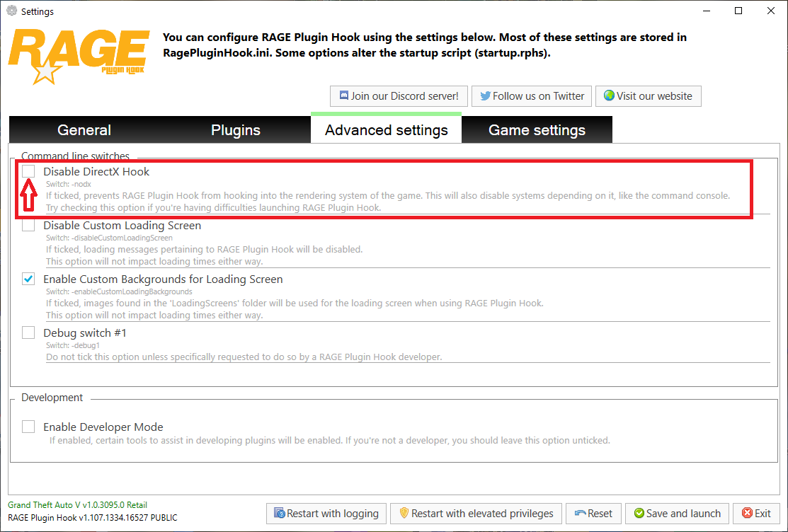Click the red Exit cross icon

coord(748,513)
